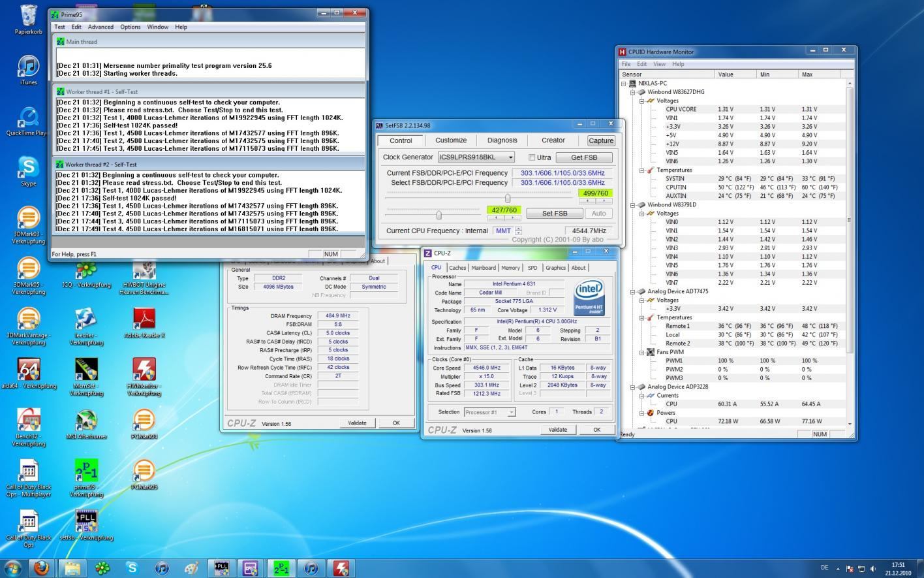Select the Bench32 desktop shortcut

(29, 428)
